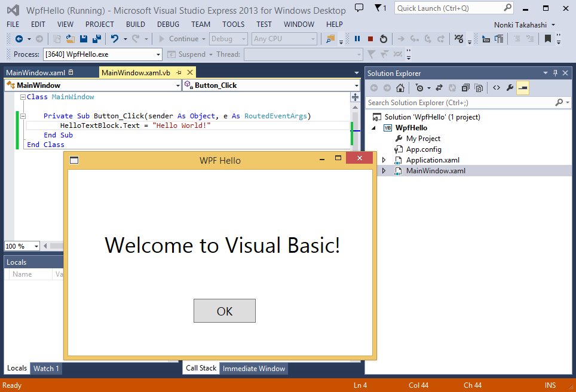This screenshot has width=576, height=392.
Task: Click Collapse All icon in Solution Explorer
Action: [465, 88]
